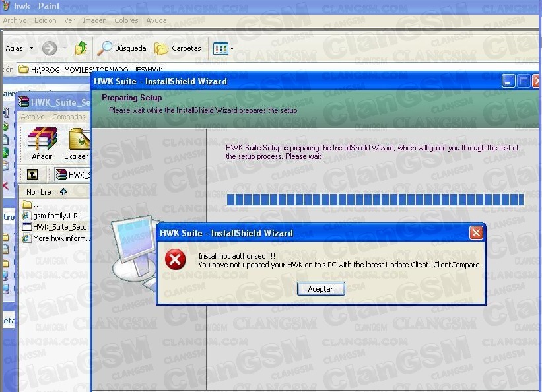
Task: Click the WinRAR Añadir icon
Action: [42, 143]
